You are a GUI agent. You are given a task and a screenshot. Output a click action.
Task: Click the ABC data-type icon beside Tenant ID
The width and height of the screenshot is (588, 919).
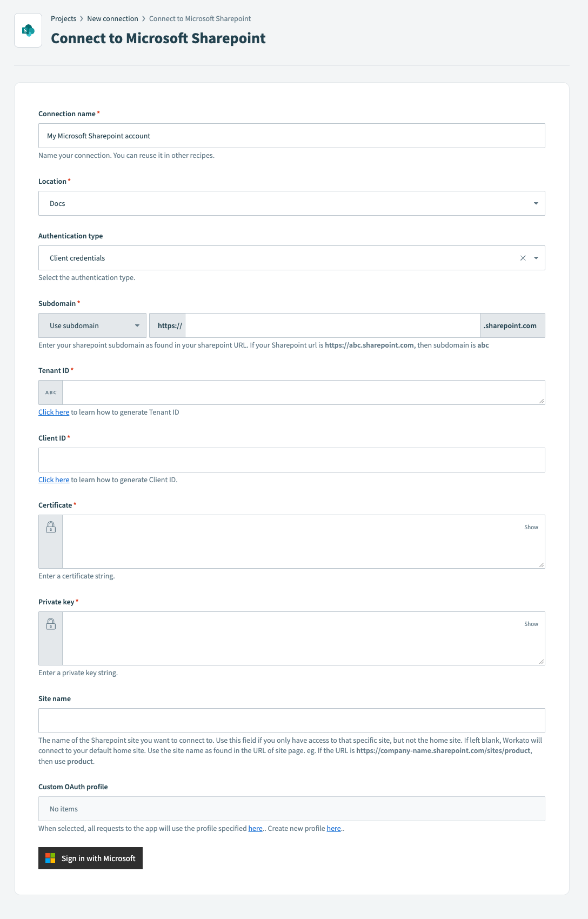[x=50, y=392]
